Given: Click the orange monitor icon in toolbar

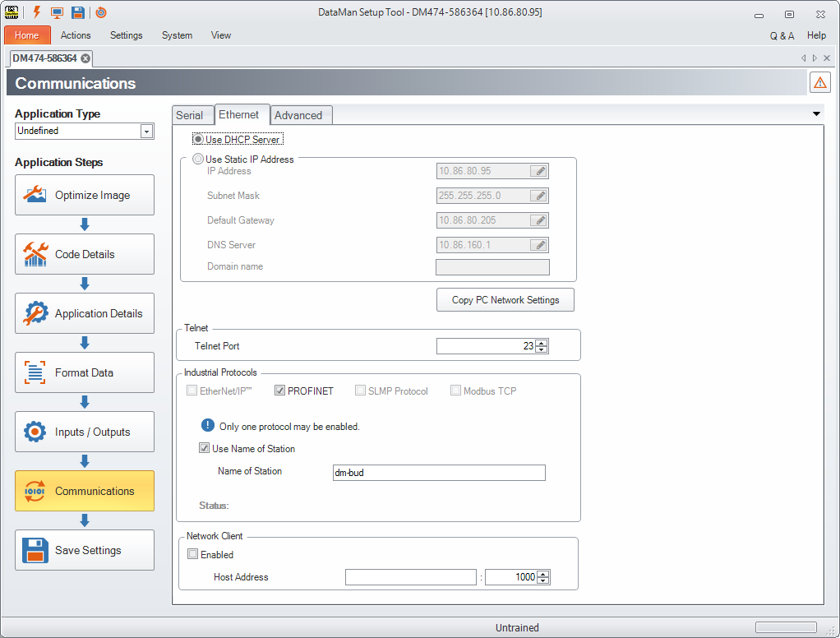Looking at the screenshot, I should [57, 12].
